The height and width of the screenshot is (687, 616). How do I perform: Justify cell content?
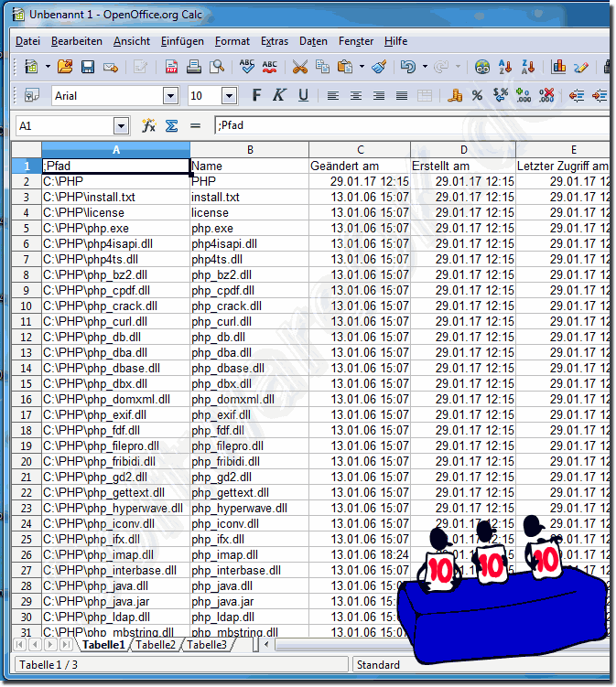402,95
